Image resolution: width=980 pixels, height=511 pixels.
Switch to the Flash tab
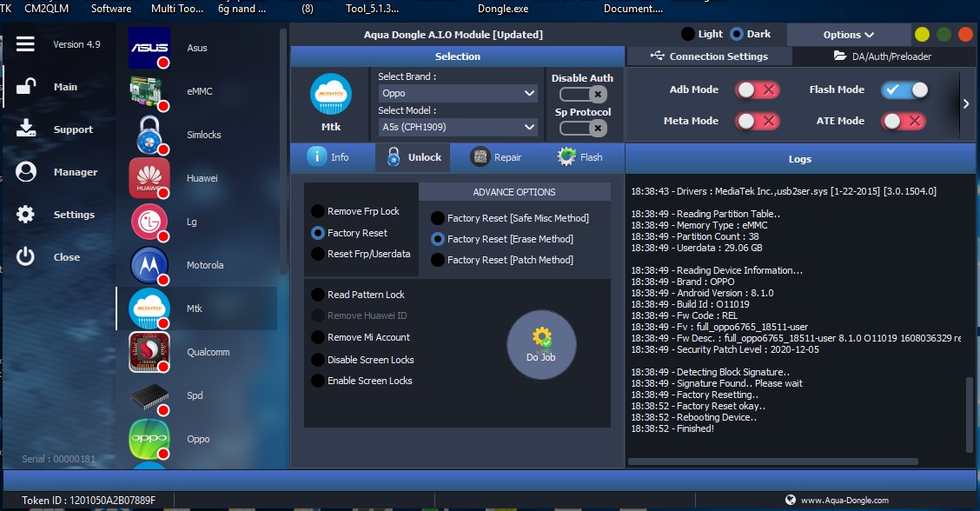pyautogui.click(x=579, y=157)
